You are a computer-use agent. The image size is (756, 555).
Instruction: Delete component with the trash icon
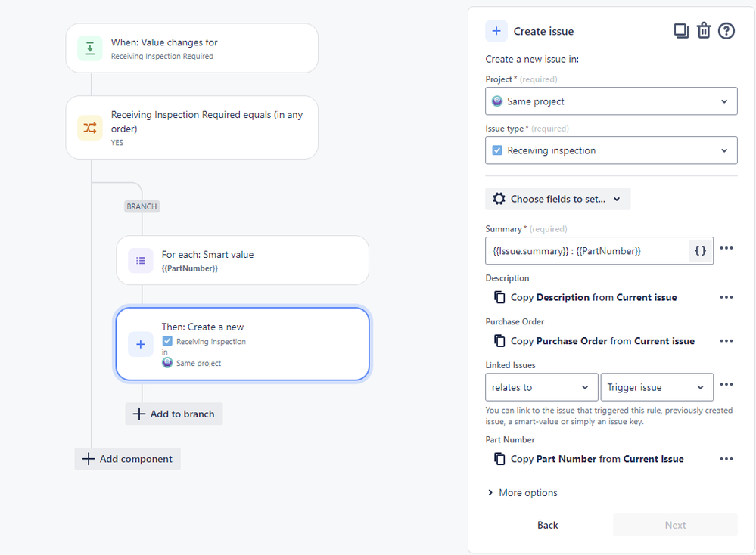pyautogui.click(x=704, y=31)
